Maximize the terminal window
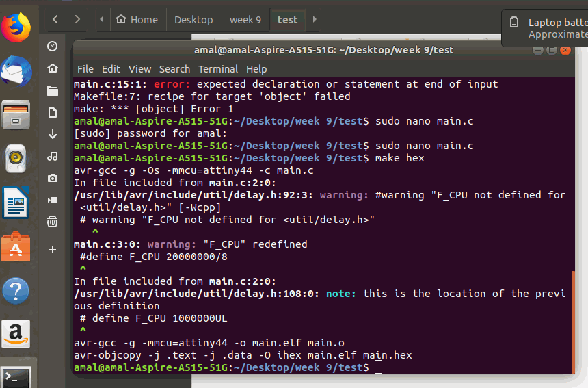The width and height of the screenshot is (588, 388). click(551, 50)
